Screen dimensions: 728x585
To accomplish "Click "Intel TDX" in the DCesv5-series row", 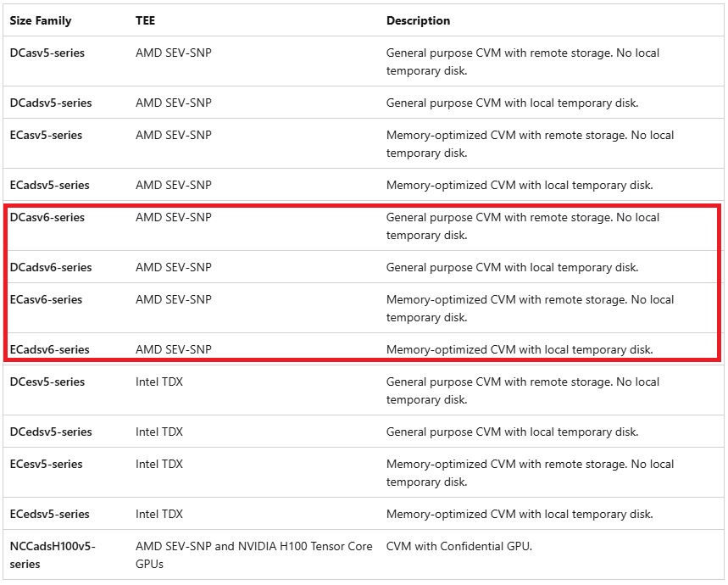I will pyautogui.click(x=159, y=382).
